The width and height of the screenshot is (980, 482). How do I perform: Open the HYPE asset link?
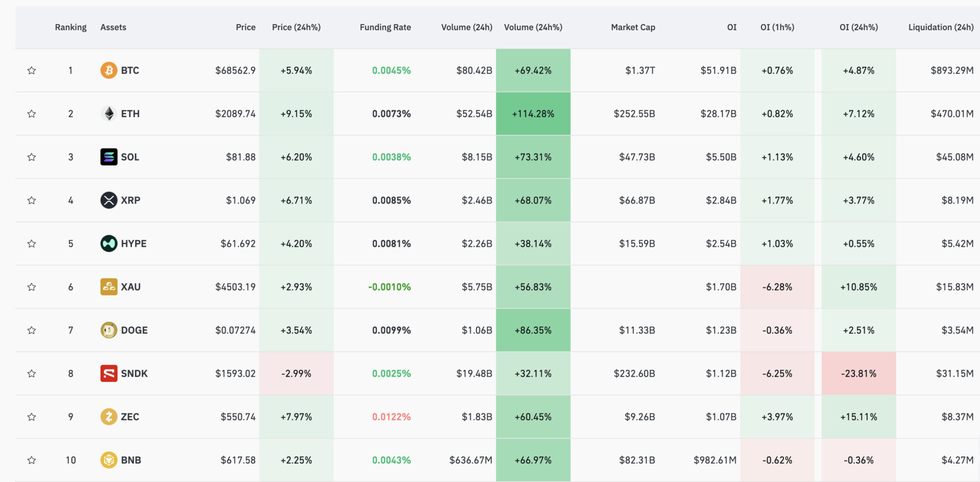point(133,244)
